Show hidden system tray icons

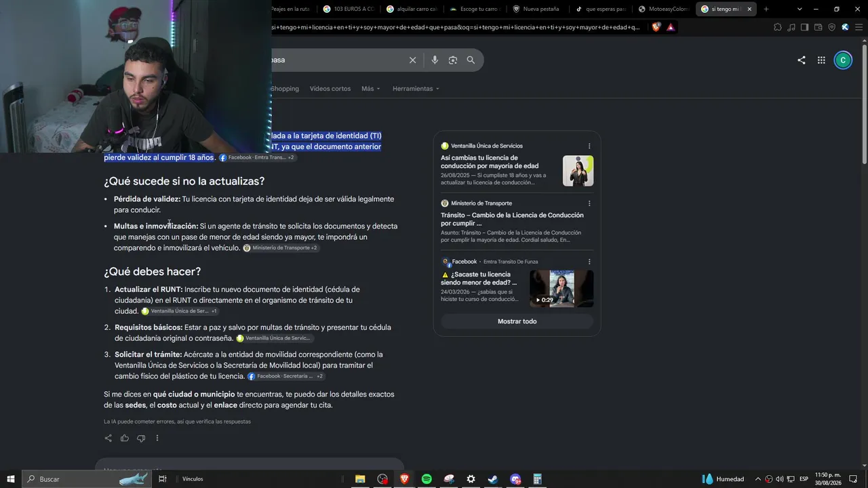(758, 479)
